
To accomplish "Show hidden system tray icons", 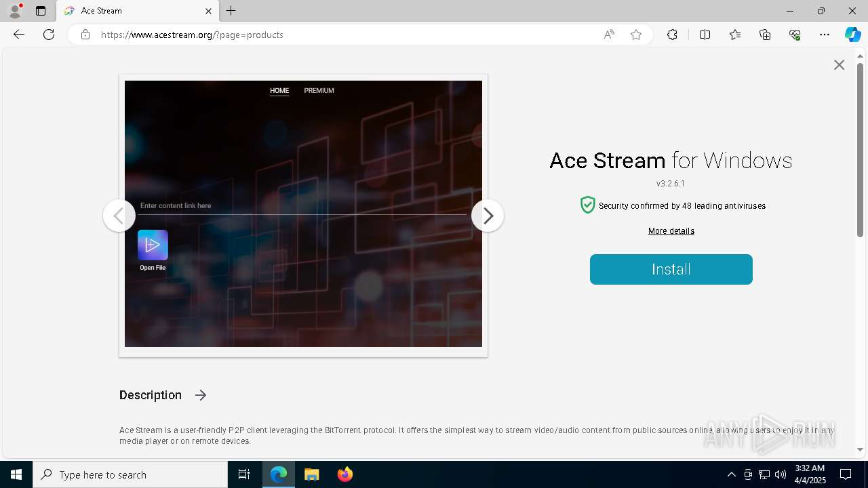I will [731, 474].
